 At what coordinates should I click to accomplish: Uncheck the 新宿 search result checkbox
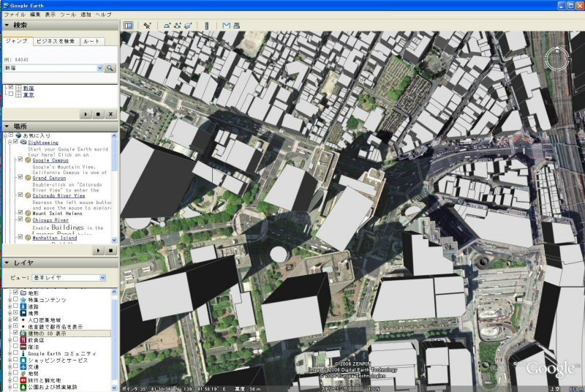(x=11, y=88)
